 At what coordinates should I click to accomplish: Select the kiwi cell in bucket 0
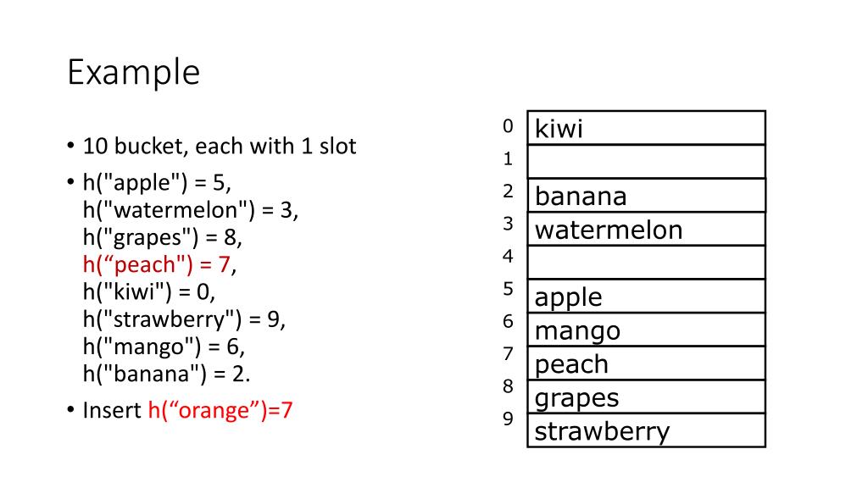tap(646, 128)
